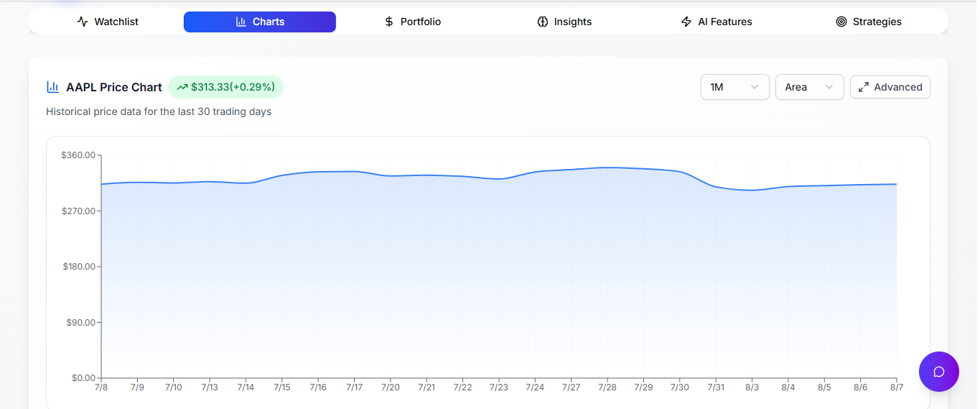Click the dollar sign Portfolio icon

[x=389, y=22]
